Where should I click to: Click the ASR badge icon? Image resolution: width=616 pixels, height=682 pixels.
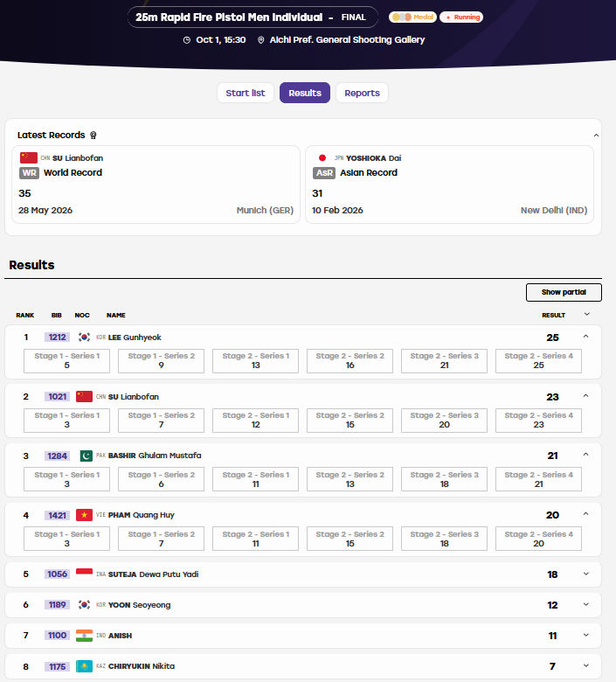click(324, 172)
